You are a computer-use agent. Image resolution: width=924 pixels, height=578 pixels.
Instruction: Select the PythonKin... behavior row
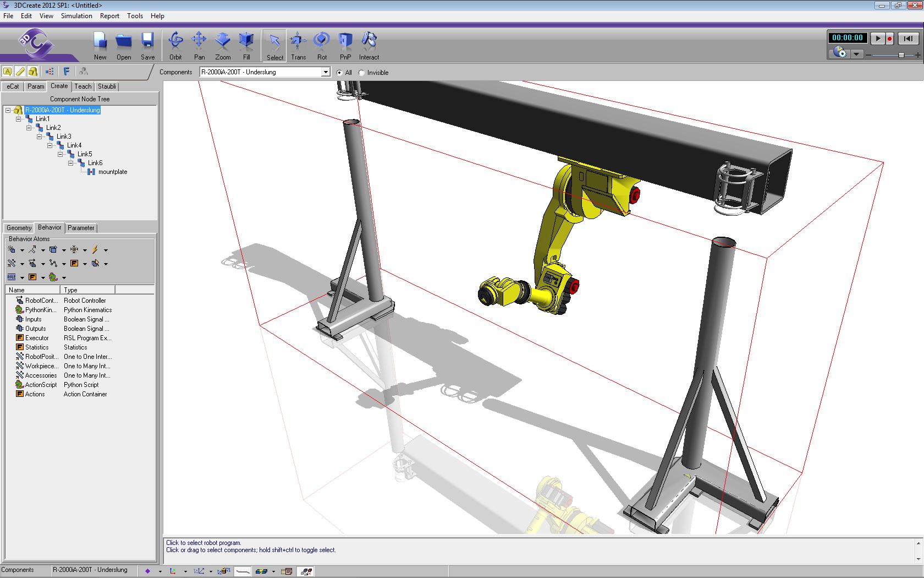point(80,310)
